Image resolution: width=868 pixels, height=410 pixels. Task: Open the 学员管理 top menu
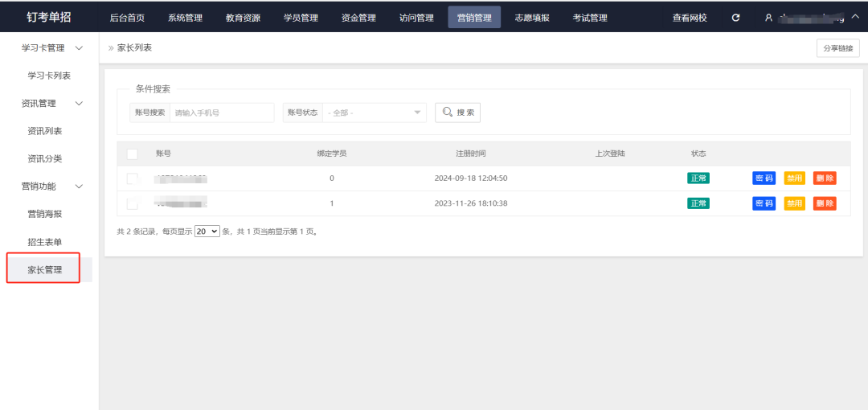click(301, 18)
